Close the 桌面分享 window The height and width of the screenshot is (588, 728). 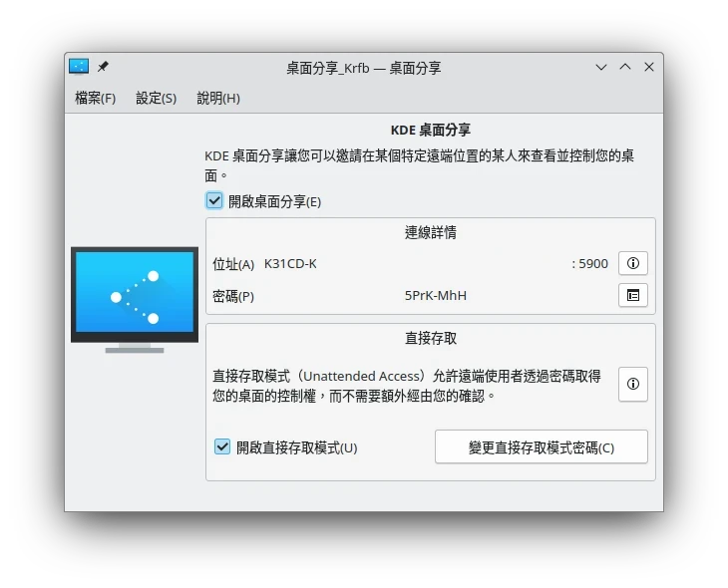649,67
